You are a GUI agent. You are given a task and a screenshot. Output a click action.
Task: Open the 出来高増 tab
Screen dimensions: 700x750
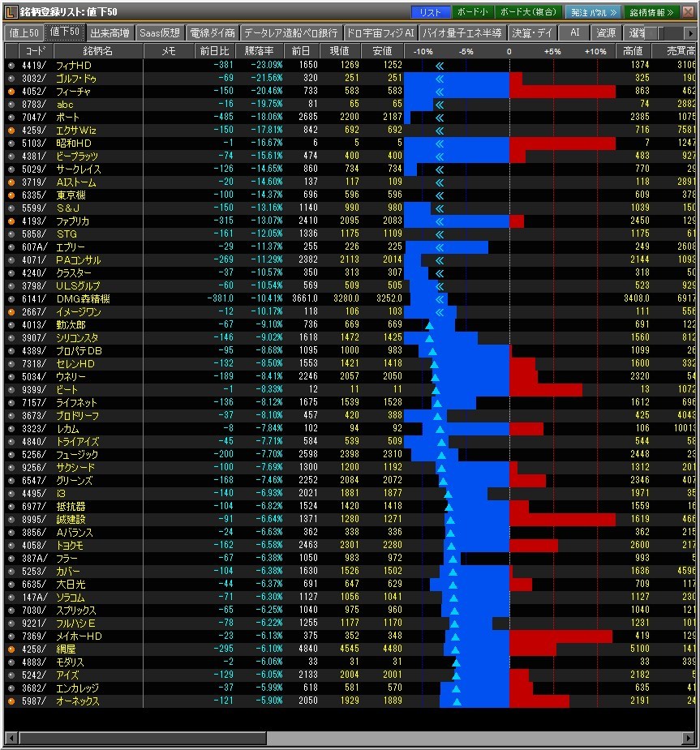pyautogui.click(x=110, y=32)
